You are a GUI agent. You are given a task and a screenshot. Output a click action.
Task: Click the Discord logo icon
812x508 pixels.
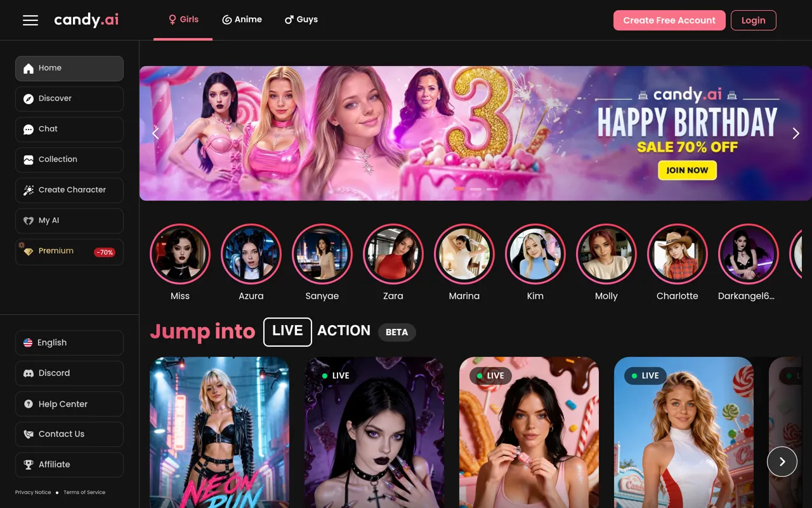point(29,373)
